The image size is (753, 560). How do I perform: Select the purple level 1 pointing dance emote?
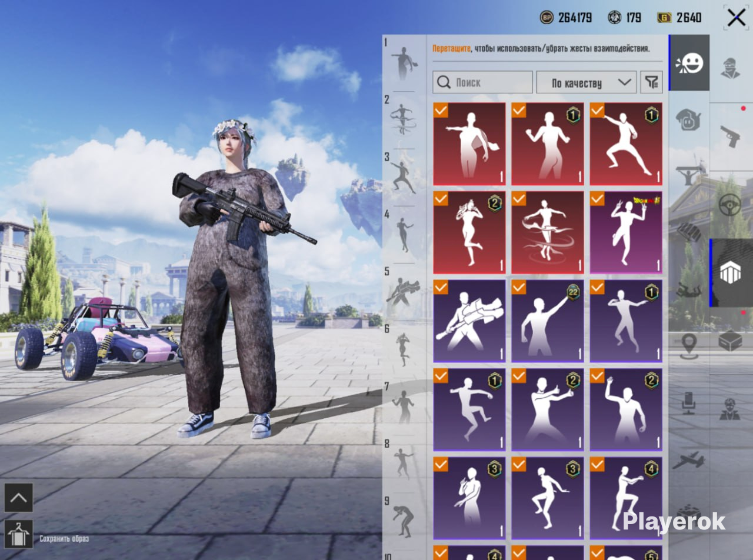click(x=626, y=321)
